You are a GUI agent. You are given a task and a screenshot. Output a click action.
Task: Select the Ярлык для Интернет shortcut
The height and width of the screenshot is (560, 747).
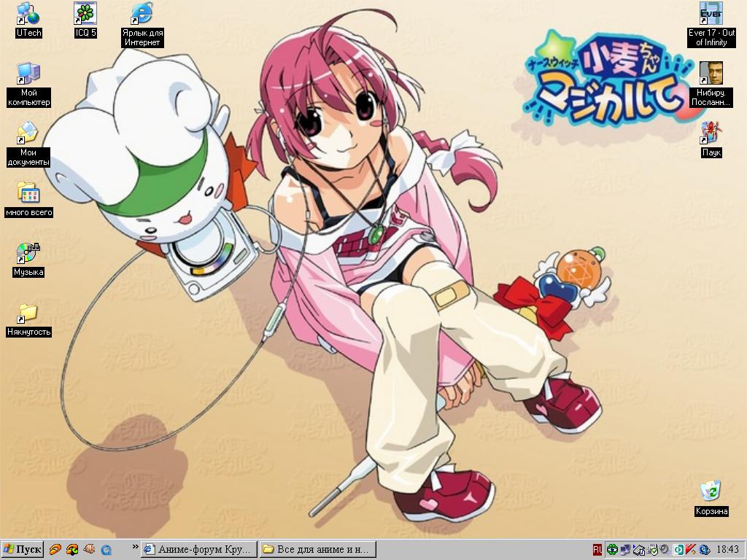(x=142, y=25)
